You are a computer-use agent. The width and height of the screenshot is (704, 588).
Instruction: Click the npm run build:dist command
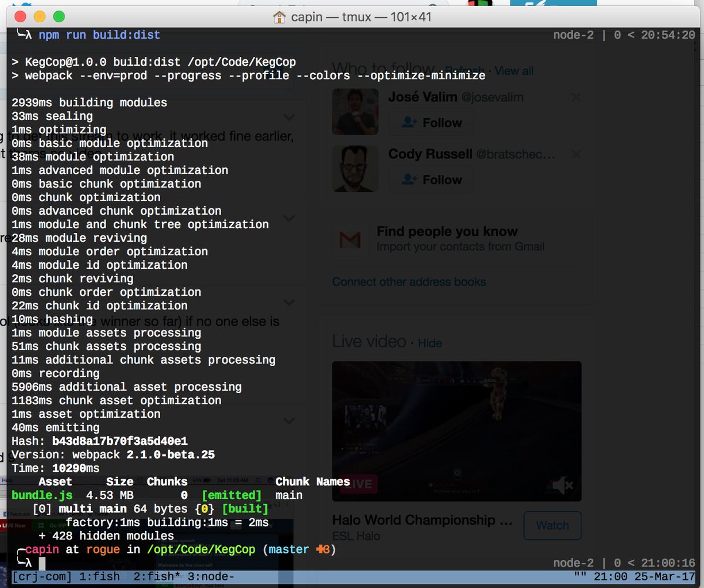pos(100,35)
